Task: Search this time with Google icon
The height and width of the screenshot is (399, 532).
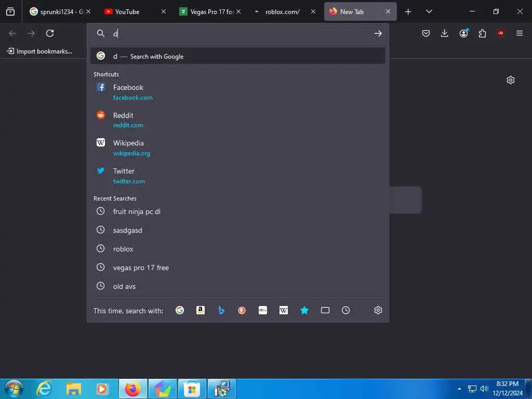Action: 180,310
